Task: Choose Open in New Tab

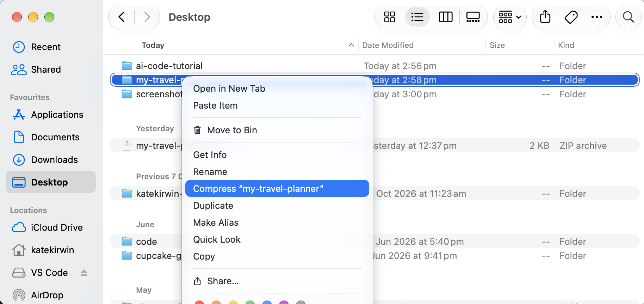Action: [277, 89]
